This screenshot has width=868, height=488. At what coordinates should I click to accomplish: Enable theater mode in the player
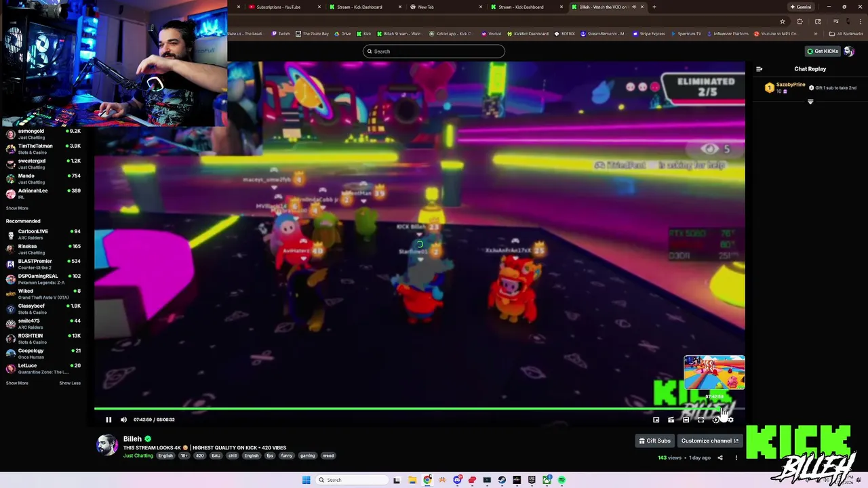point(686,420)
